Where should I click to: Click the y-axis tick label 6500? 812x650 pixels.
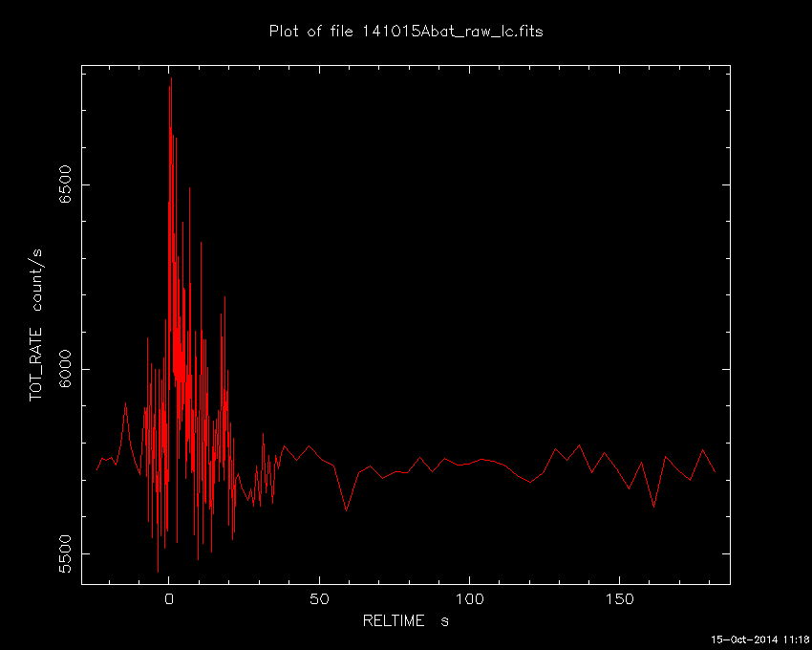(66, 184)
